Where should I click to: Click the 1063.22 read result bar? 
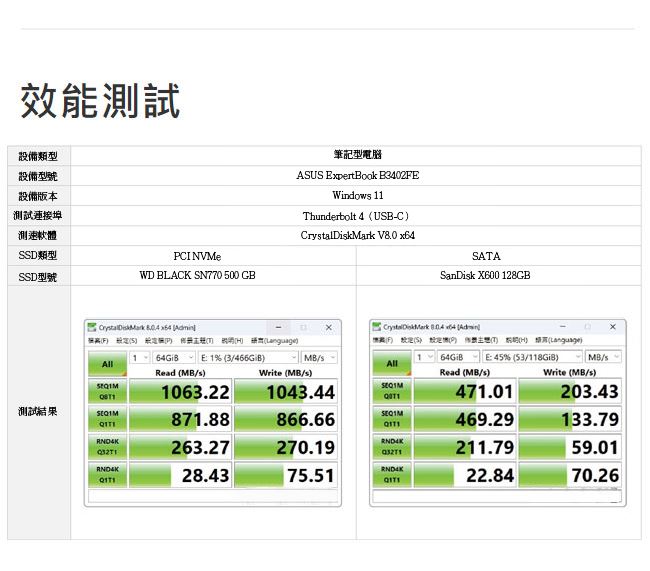pyautogui.click(x=181, y=391)
